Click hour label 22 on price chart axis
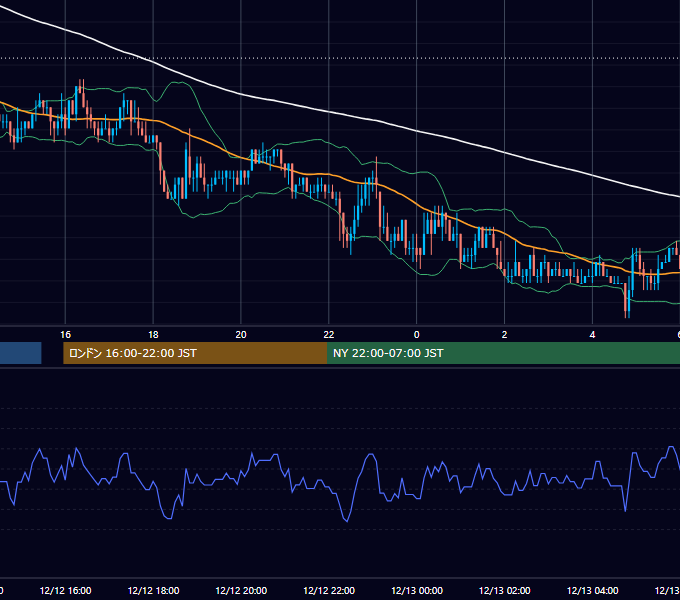680x600 pixels. pyautogui.click(x=329, y=335)
